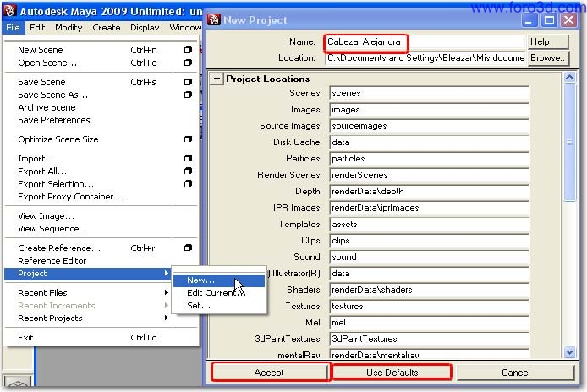
Task: Open option box for Optimize Scene Size
Action: (x=188, y=139)
